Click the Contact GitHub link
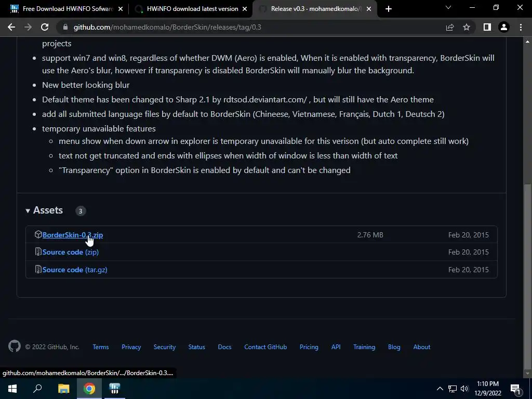 tap(265, 347)
